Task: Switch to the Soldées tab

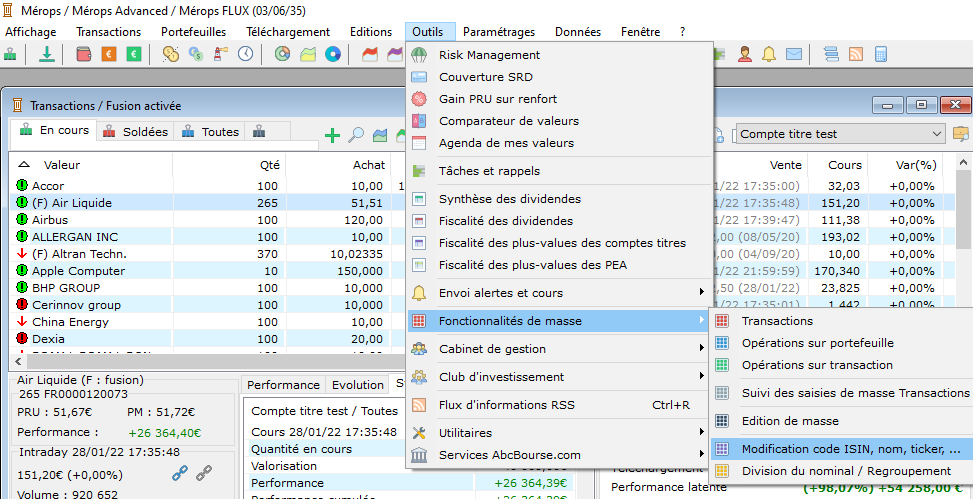Action: click(x=135, y=132)
